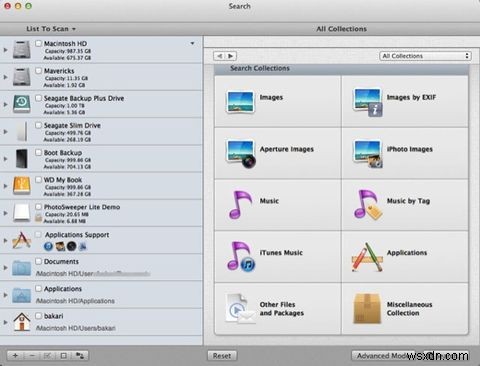The width and height of the screenshot is (480, 366).
Task: Click the WD My Book drive icon
Action: tap(22, 186)
